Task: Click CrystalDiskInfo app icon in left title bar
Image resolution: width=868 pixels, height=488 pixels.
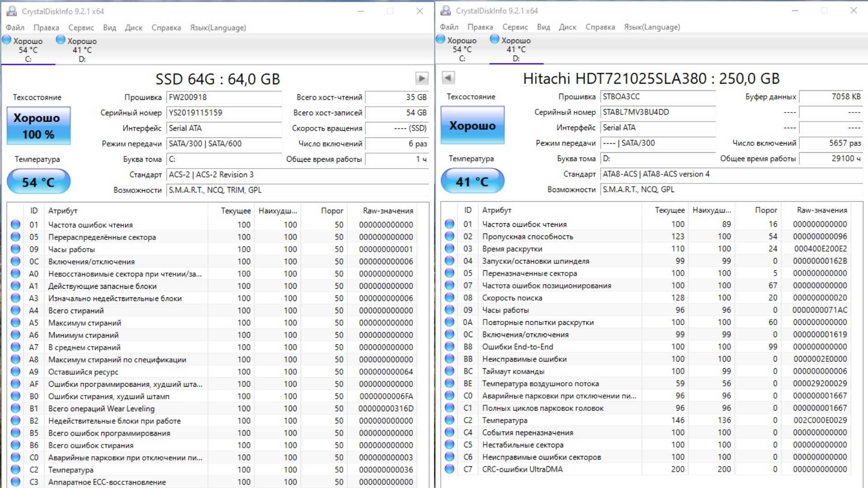Action: (11, 11)
